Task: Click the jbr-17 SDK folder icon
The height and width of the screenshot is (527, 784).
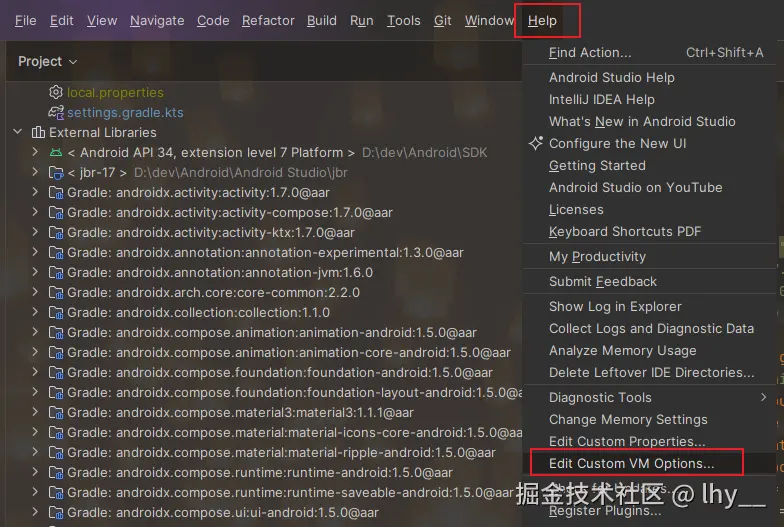Action: point(56,172)
